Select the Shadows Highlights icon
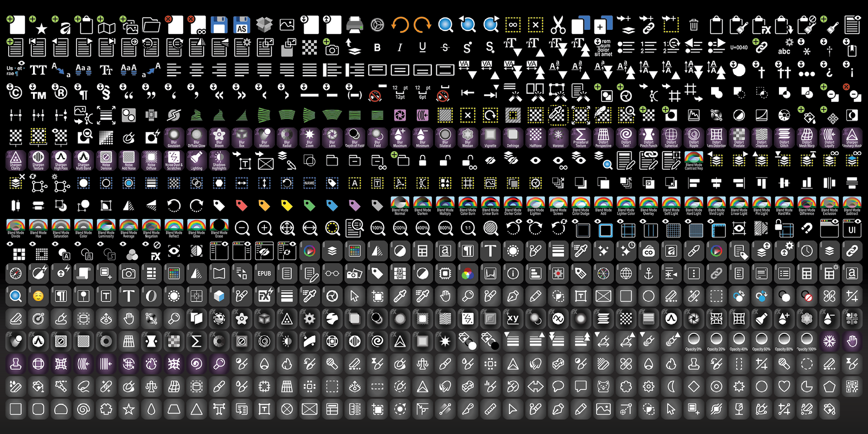Viewport: 868px width, 434px height. [x=219, y=160]
